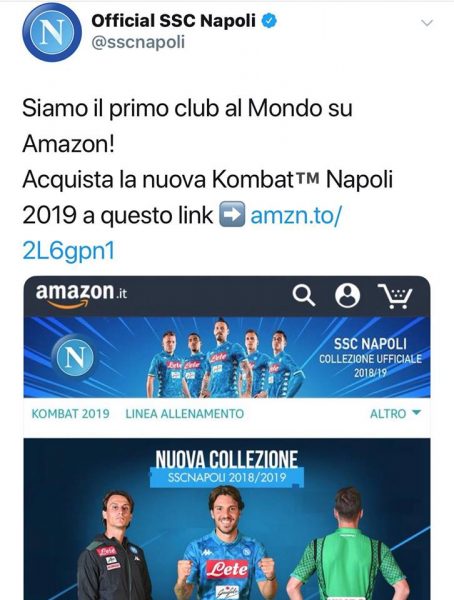This screenshot has width=454, height=600.
Task: Click the Napoli N crest in banner
Action: coord(75,358)
